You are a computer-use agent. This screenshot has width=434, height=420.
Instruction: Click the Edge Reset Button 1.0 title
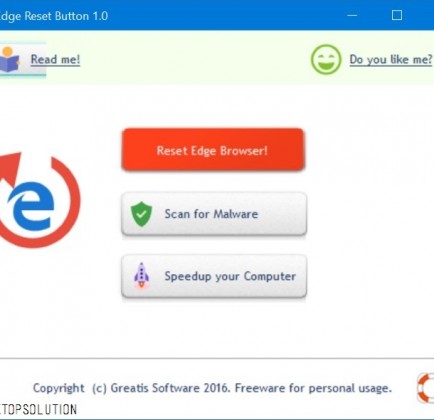[x=53, y=16]
